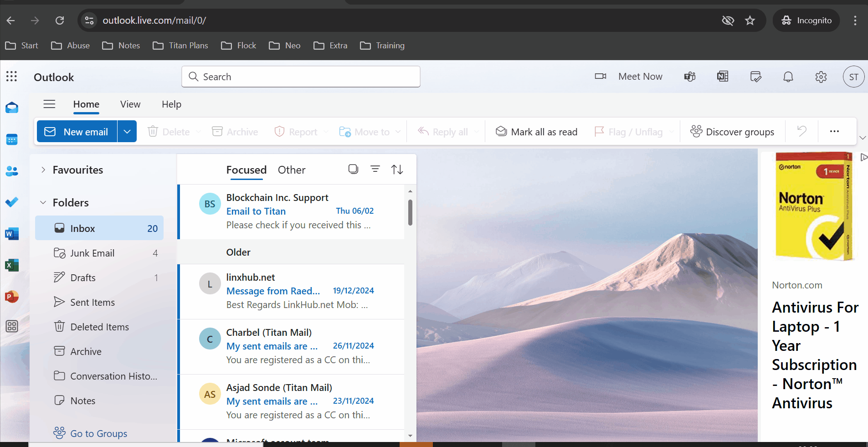Open Titan Plans bookmark folder
Screen dimensions: 868x447
pyautogui.click(x=180, y=46)
